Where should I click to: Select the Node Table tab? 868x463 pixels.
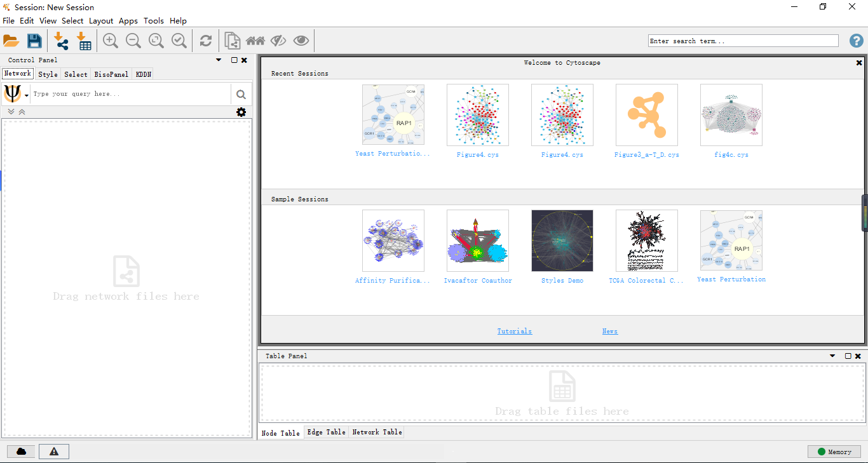[x=281, y=433]
